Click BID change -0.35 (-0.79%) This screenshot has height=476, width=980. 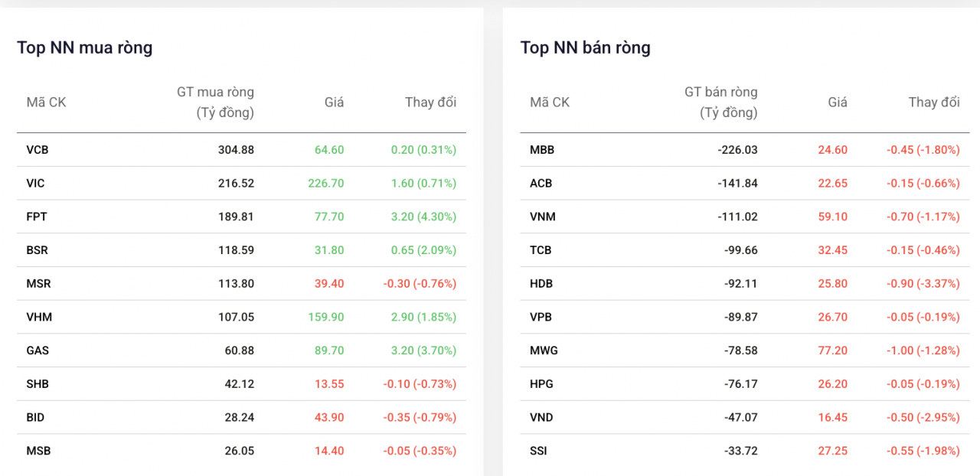pos(420,417)
